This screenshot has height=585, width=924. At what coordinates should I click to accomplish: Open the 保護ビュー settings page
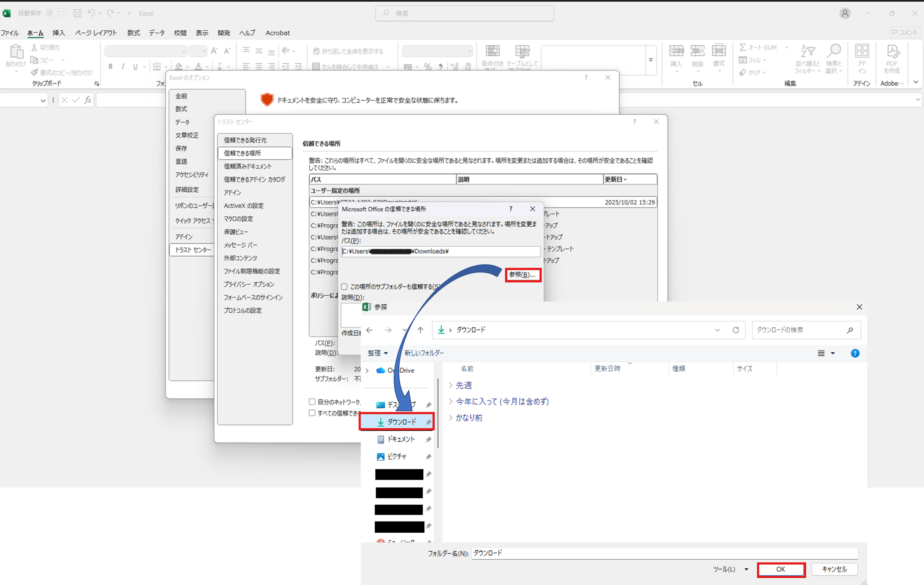coord(236,232)
